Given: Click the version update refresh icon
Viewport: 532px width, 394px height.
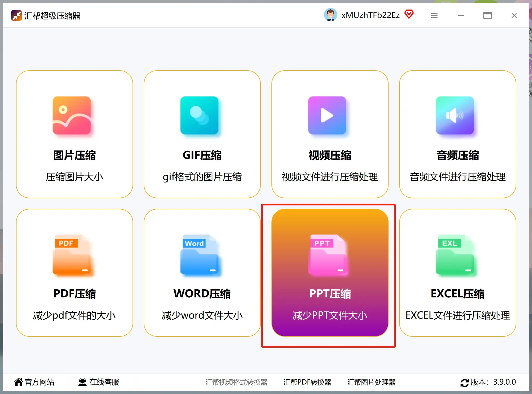Looking at the screenshot, I should pyautogui.click(x=465, y=382).
